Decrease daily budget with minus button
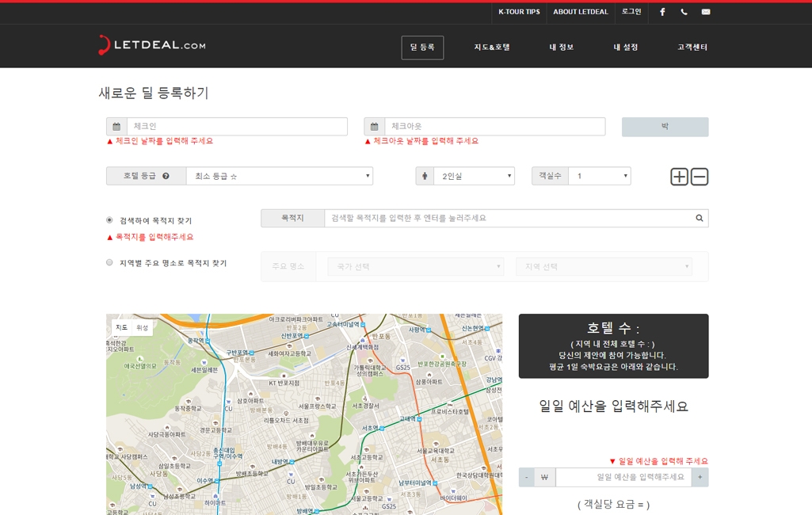Screen dimensions: 812x515 pyautogui.click(x=527, y=477)
